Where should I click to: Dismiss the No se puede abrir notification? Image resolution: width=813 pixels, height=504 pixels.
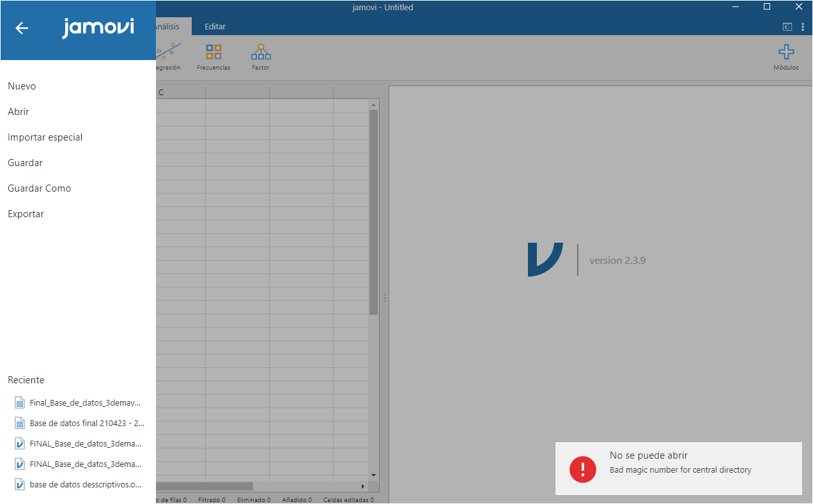(x=678, y=468)
